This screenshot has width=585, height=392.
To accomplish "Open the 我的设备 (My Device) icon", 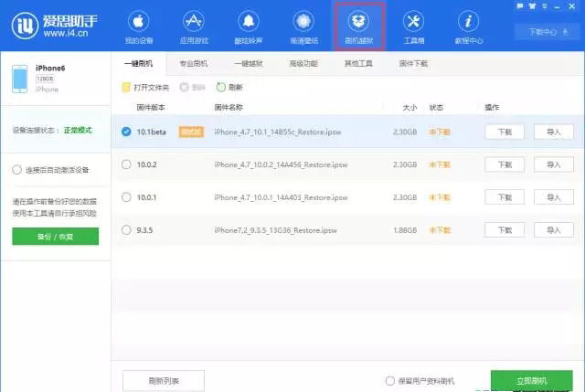I will (x=140, y=22).
